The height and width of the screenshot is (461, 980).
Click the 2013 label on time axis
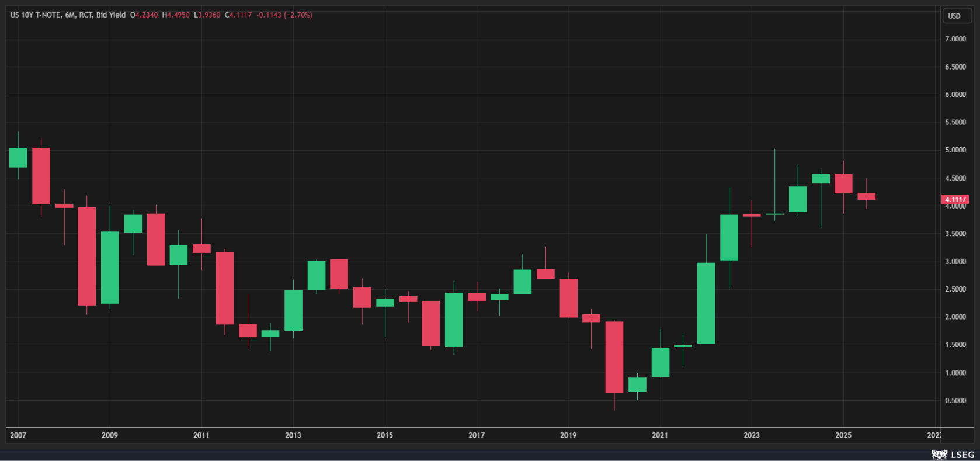293,435
